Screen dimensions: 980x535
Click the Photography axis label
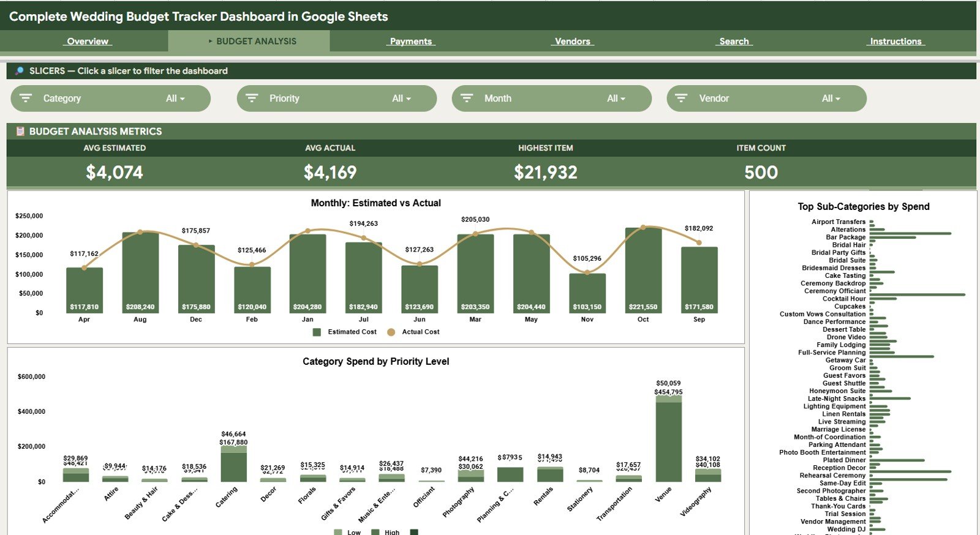click(459, 503)
